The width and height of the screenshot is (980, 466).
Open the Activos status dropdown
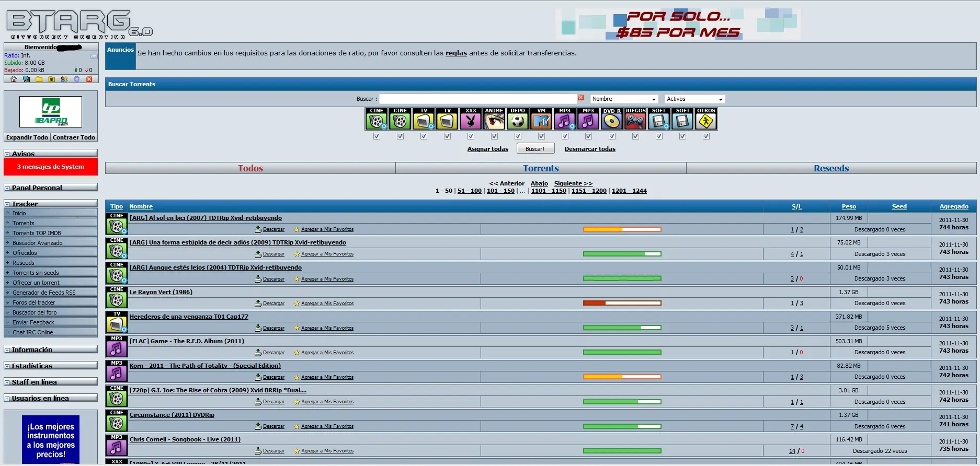pyautogui.click(x=694, y=99)
